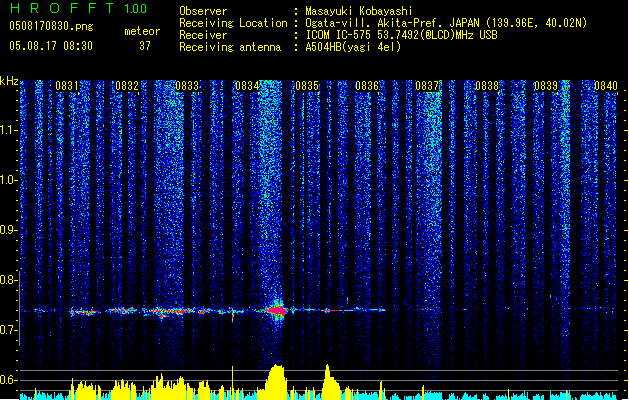Click the 0840 time marker

click(606, 86)
